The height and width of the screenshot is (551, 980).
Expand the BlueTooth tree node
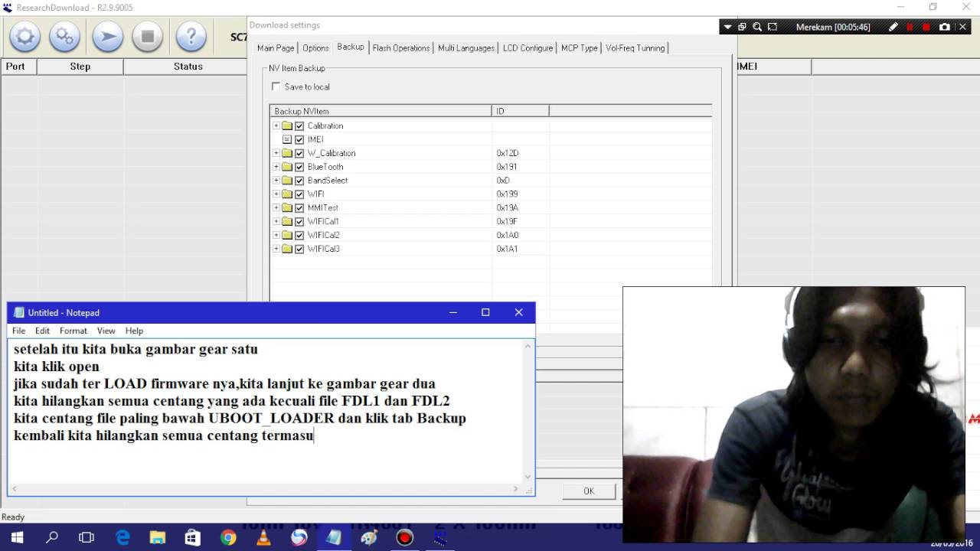(x=276, y=167)
